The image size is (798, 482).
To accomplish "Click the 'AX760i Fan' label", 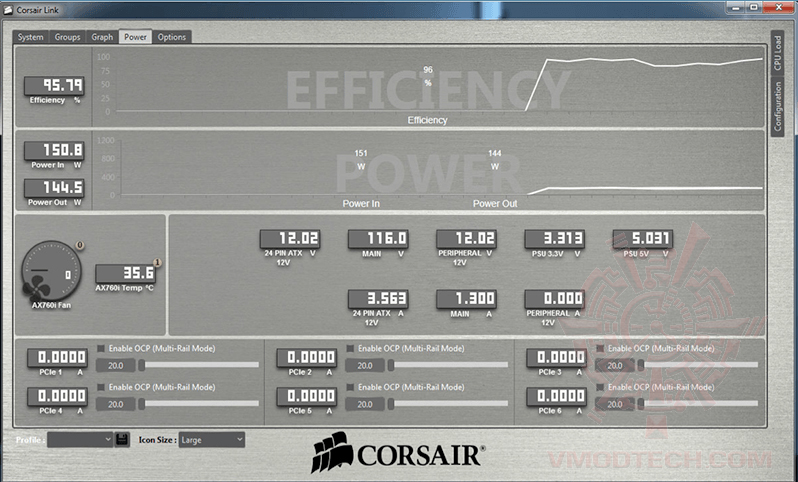I will (x=51, y=305).
